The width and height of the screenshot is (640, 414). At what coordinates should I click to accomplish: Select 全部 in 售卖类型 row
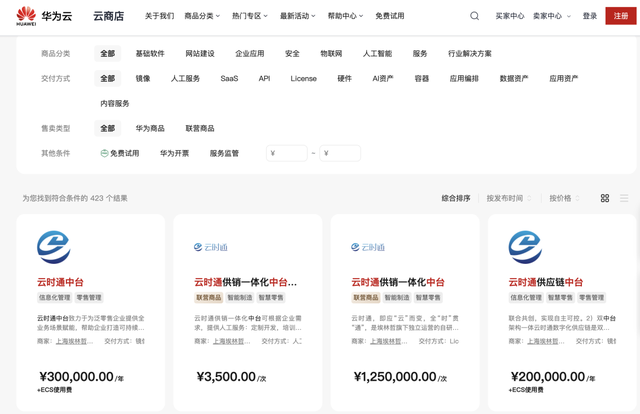(x=108, y=128)
